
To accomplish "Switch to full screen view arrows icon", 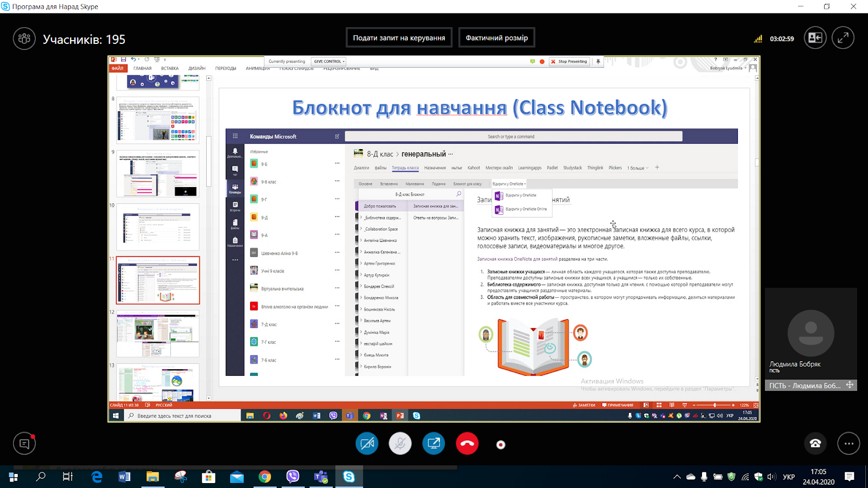I will (843, 38).
